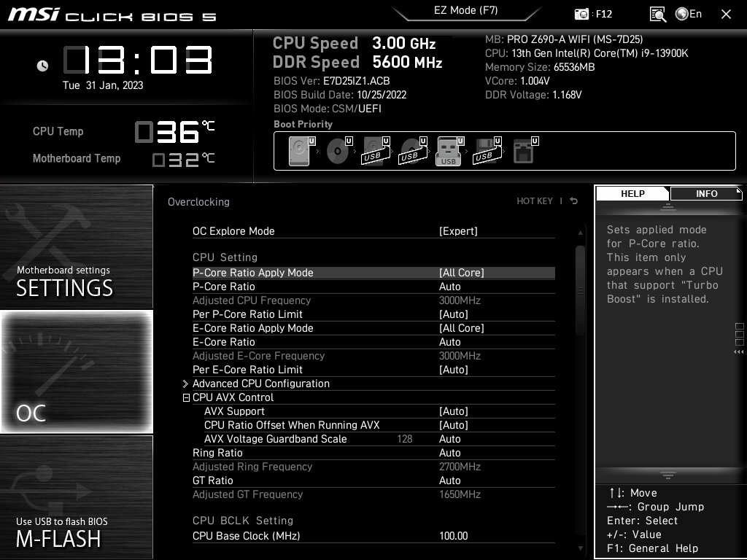Screen dimensions: 747x560
Task: Click the Adjusted CPU Frequency 3000MHz value
Action: (x=460, y=300)
